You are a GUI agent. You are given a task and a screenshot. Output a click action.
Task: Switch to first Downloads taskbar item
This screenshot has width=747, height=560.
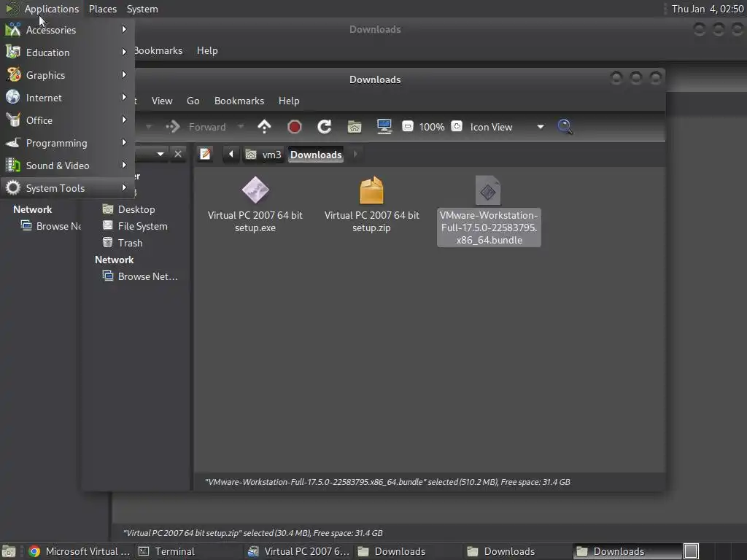(x=409, y=551)
